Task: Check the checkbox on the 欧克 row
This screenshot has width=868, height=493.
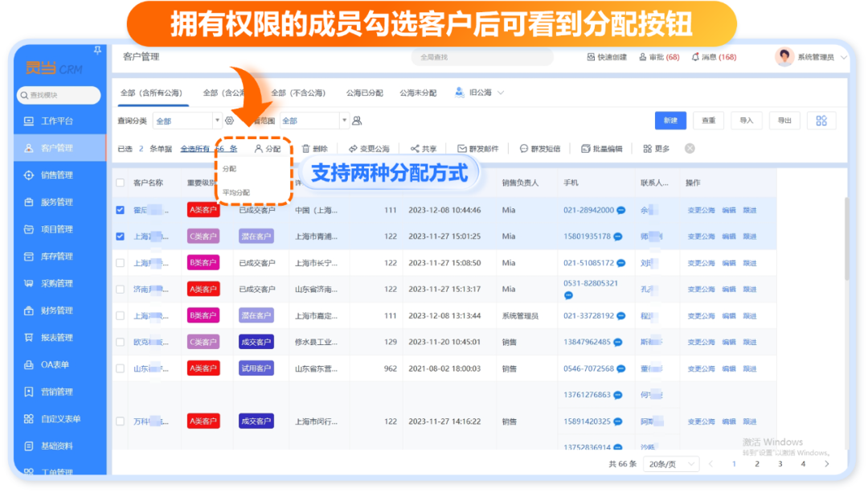Action: click(x=120, y=341)
